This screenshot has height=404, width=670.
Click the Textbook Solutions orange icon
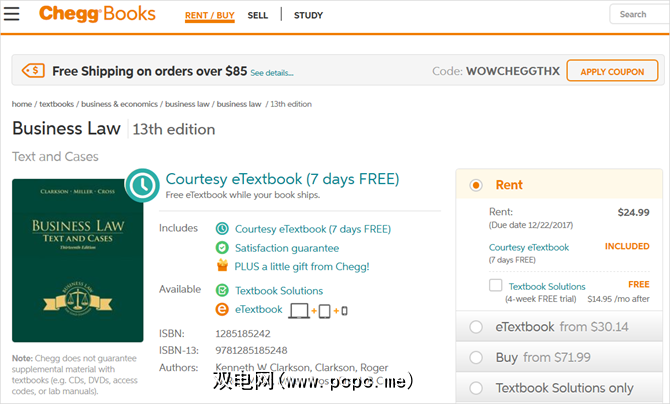222,291
